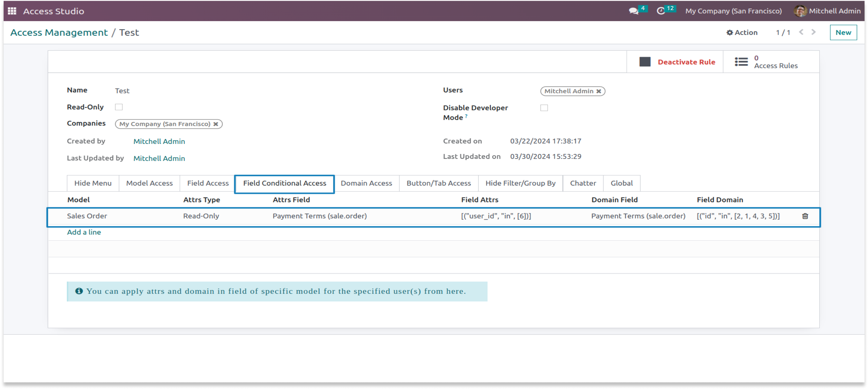
Task: Sort by Attrs Type column header
Action: coord(202,200)
